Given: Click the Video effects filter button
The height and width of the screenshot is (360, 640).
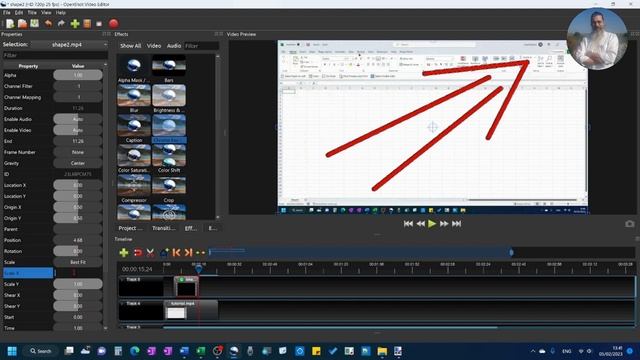Looking at the screenshot, I should point(154,46).
